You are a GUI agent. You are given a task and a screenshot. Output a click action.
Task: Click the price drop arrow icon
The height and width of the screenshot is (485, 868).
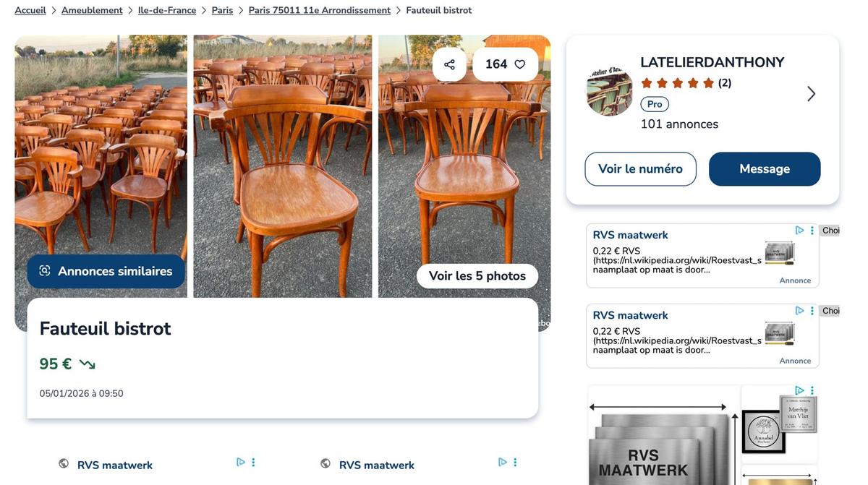tap(88, 364)
